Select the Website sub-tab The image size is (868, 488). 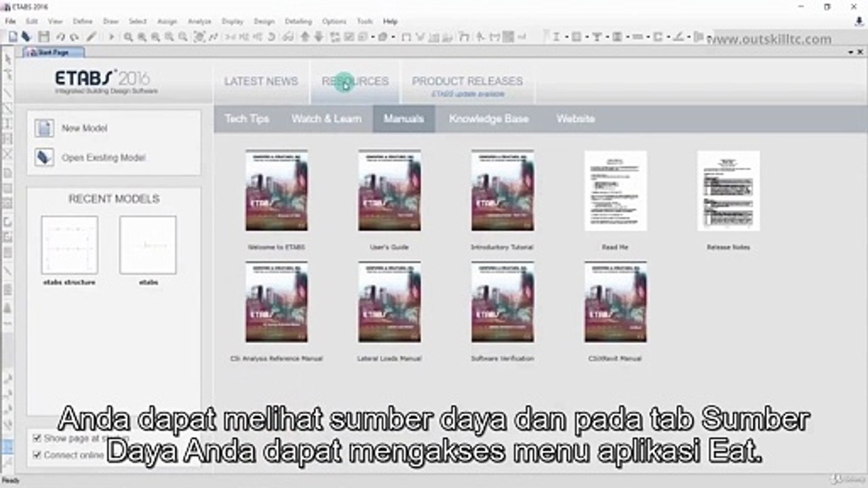(x=576, y=119)
